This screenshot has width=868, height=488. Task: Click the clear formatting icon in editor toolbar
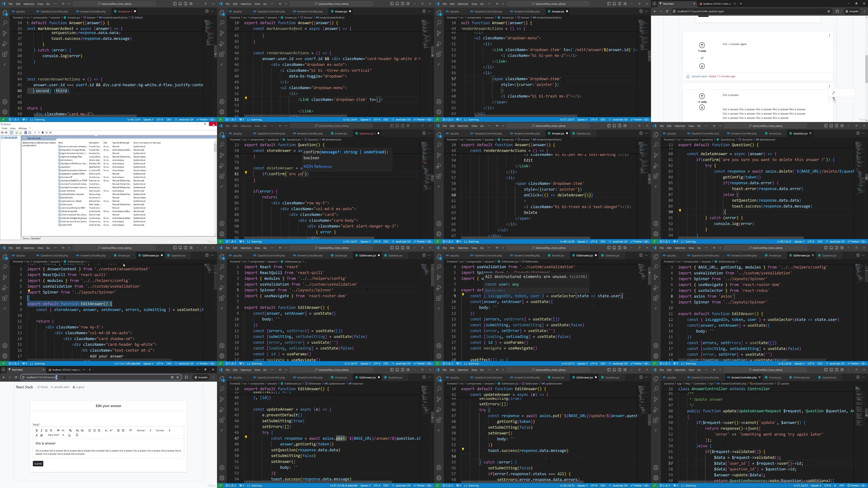tap(77, 435)
